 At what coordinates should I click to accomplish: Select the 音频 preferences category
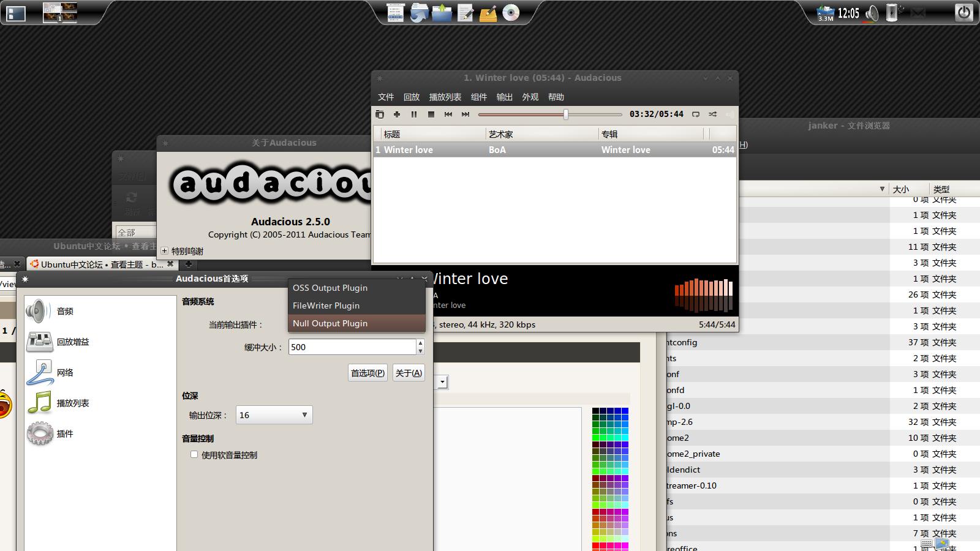pos(100,311)
